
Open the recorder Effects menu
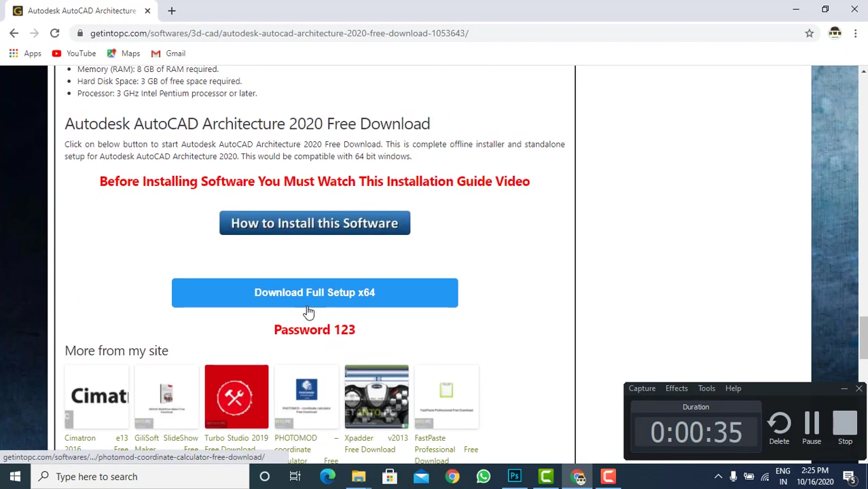676,388
